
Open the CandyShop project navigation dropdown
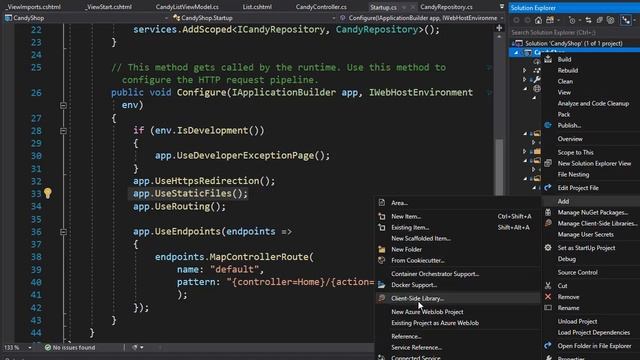coord(166,18)
